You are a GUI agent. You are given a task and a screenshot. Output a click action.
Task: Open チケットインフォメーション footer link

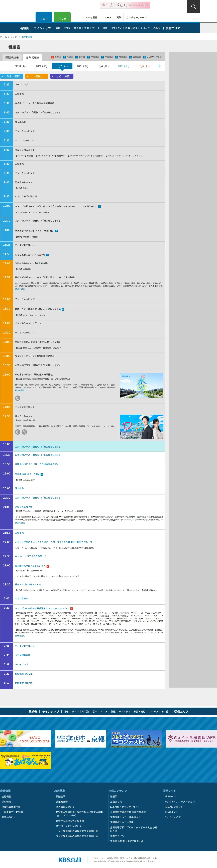pyautogui.click(x=180, y=802)
